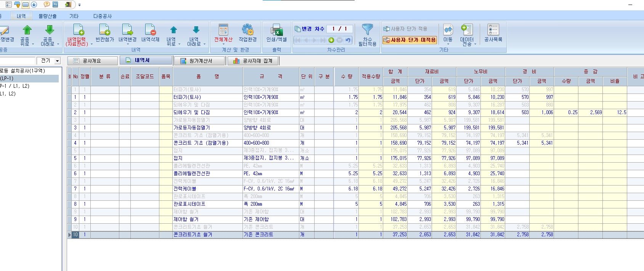This screenshot has height=271, width=644.
Task: Click the undo arrow in 차수관리
Action: [x=348, y=40]
